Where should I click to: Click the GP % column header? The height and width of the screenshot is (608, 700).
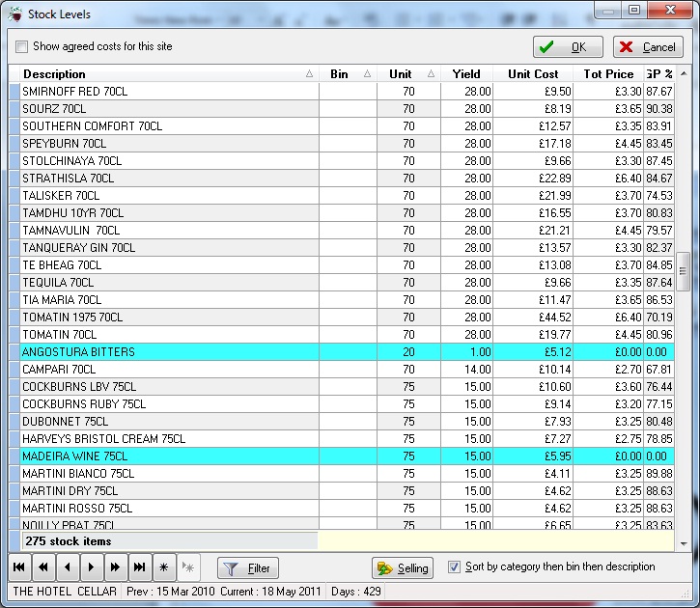pyautogui.click(x=658, y=74)
